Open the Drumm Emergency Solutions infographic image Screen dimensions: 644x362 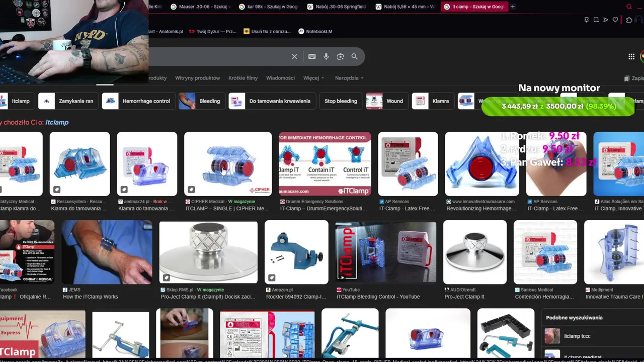(x=325, y=164)
